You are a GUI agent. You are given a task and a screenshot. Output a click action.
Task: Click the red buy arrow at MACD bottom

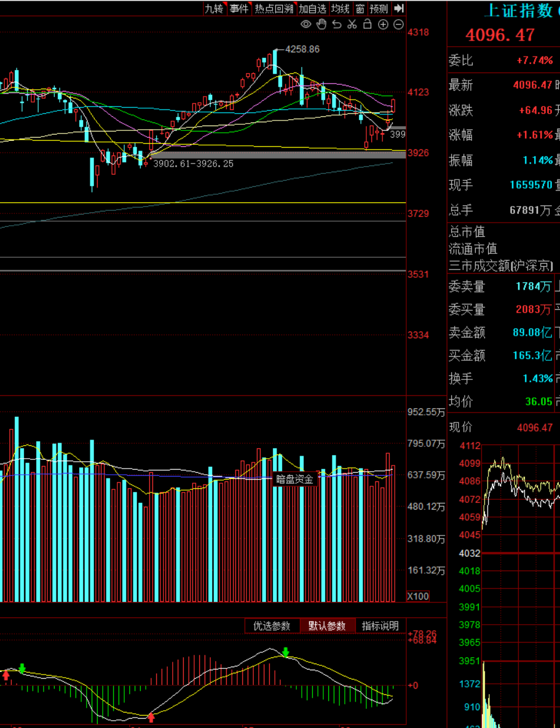click(x=151, y=718)
